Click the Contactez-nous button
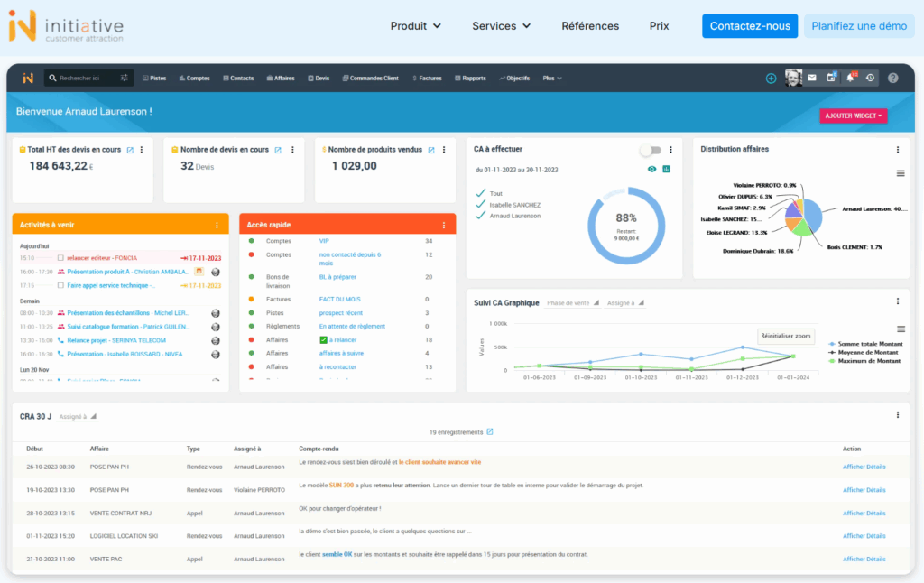Screen dimensions: 924x583 (750, 26)
